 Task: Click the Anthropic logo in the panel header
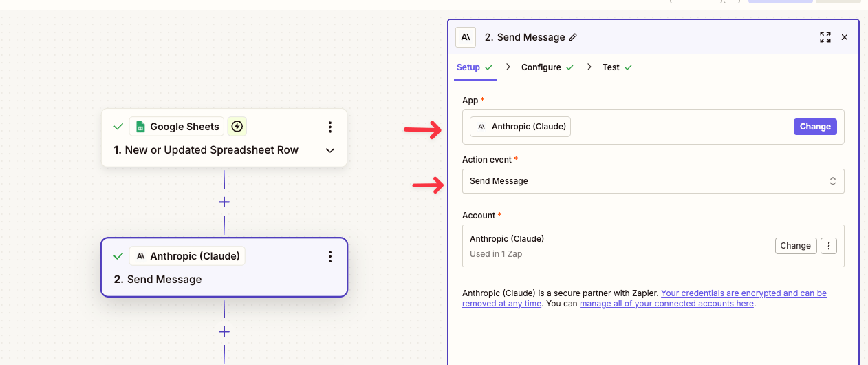point(466,37)
